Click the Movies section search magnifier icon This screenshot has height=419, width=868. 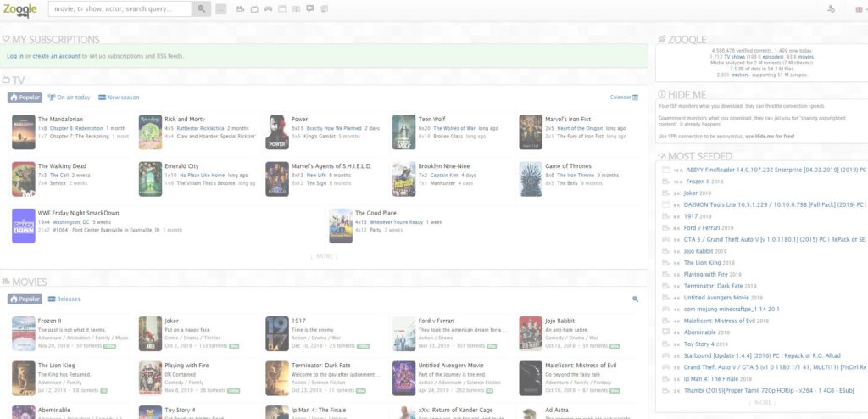tap(636, 299)
